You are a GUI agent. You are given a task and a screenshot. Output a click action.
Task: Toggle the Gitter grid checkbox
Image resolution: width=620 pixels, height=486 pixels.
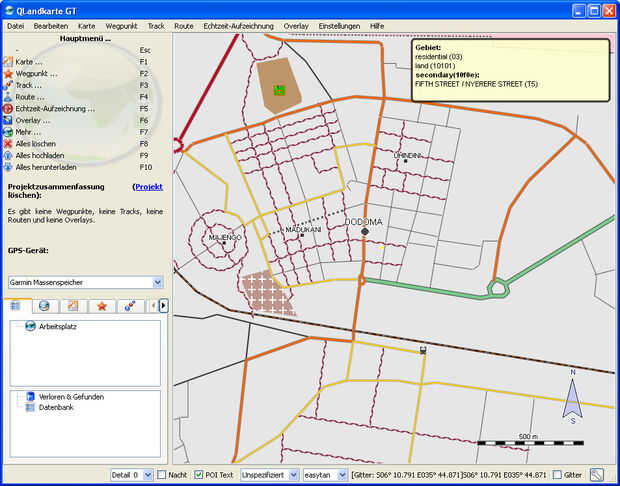(x=557, y=475)
